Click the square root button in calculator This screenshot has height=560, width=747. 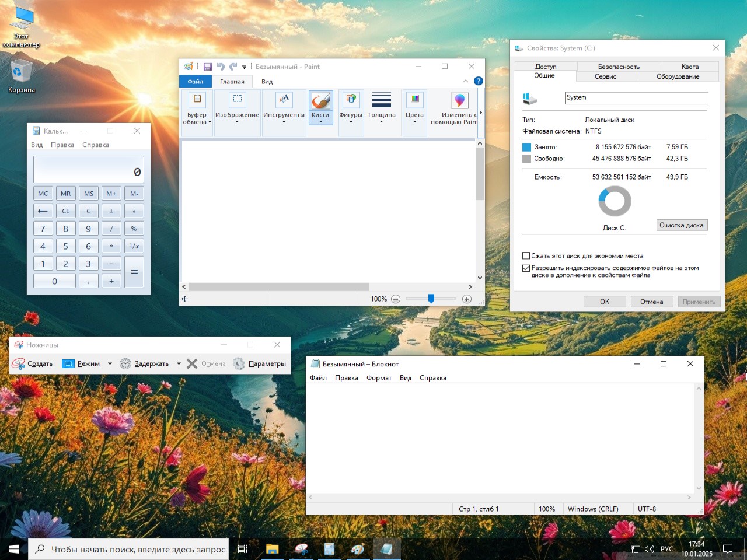point(134,211)
